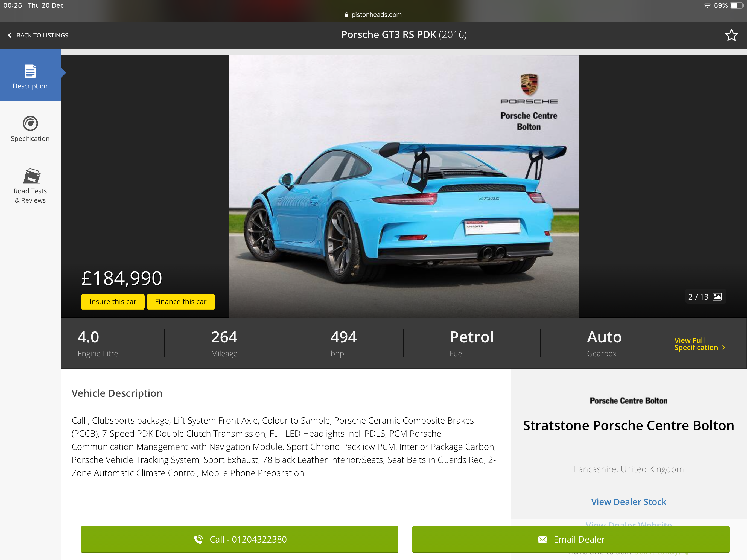
Task: Select the Specification gauge icon
Action: click(x=30, y=124)
